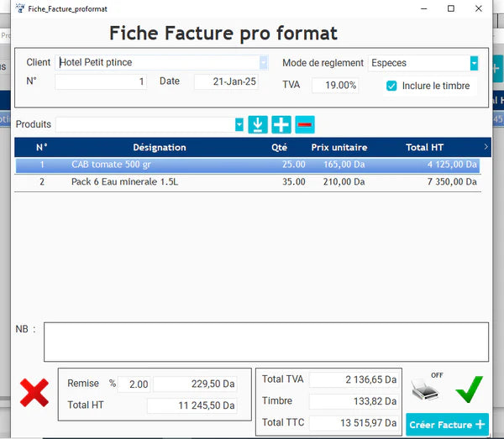Image resolution: width=504 pixels, height=439 pixels.
Task: Remove product line with the minus icon
Action: click(x=305, y=124)
